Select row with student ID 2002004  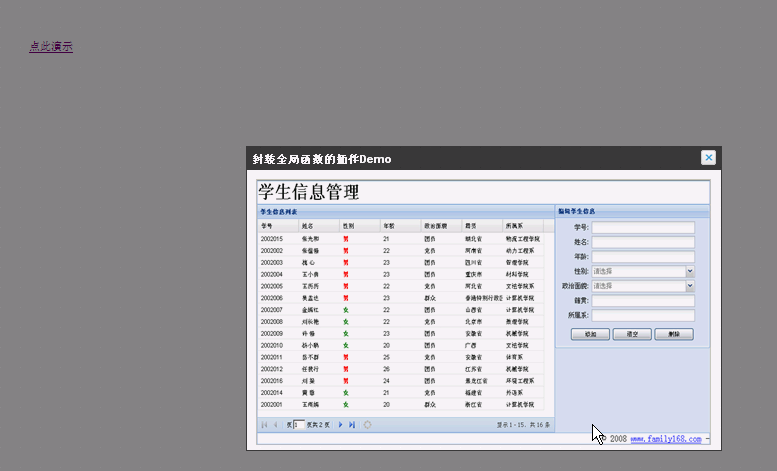[x=401, y=275]
